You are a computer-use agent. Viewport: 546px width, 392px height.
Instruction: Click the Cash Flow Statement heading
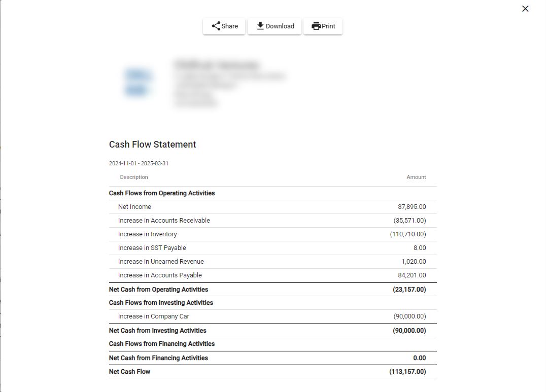[153, 145]
